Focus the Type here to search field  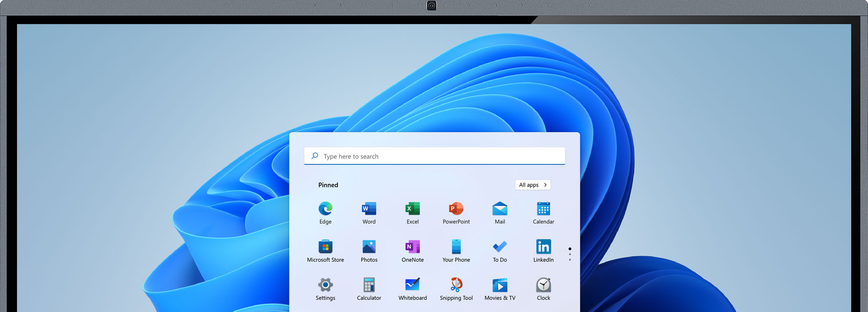[x=434, y=156]
